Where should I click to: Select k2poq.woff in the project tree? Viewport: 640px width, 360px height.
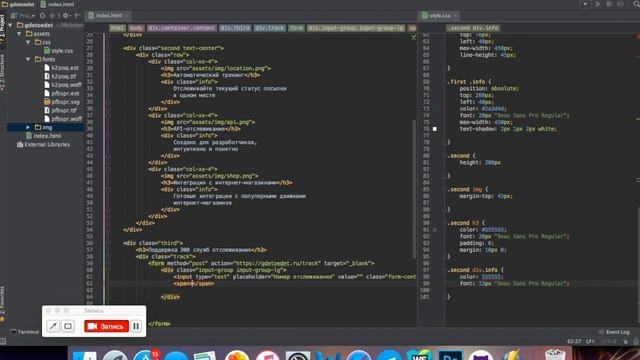tap(62, 85)
